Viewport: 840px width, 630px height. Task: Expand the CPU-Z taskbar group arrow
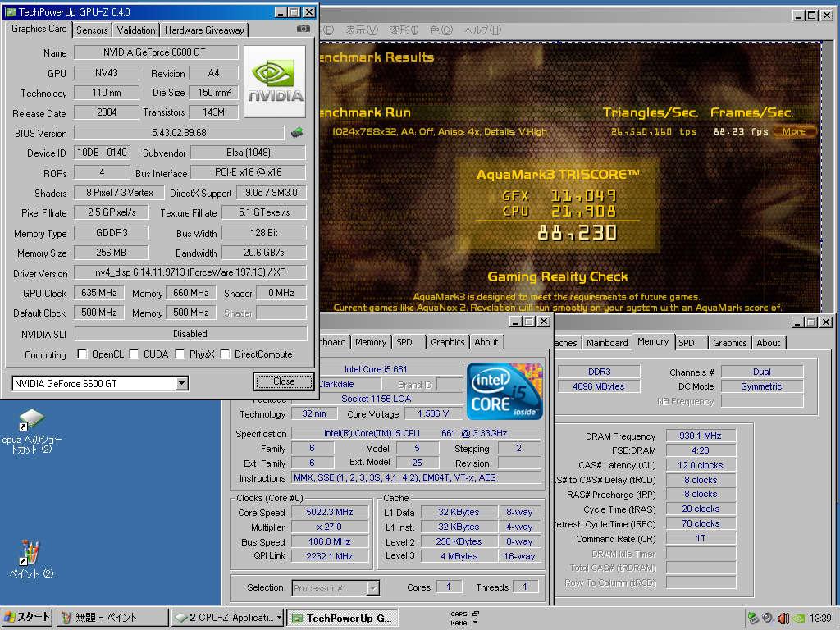click(279, 618)
